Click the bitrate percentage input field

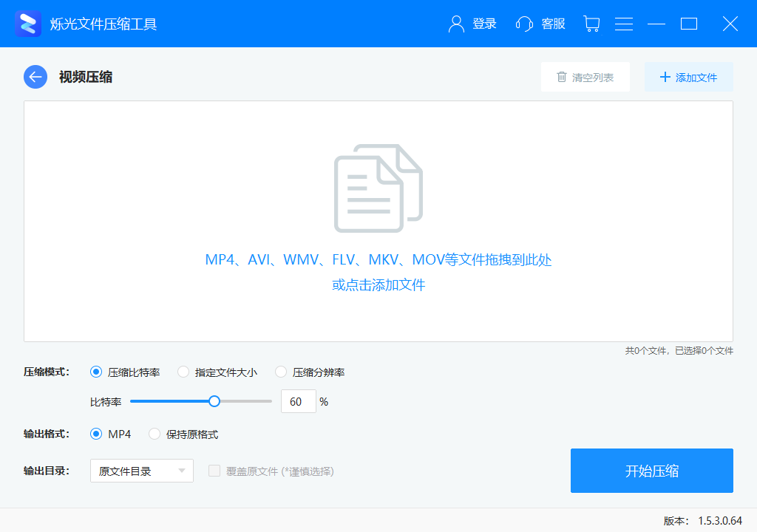pos(298,400)
